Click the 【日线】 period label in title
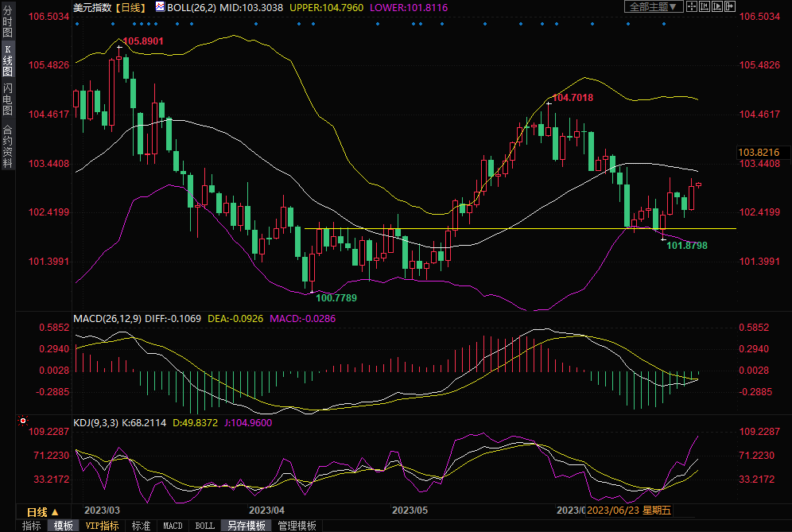This screenshot has width=792, height=532. [131, 7]
